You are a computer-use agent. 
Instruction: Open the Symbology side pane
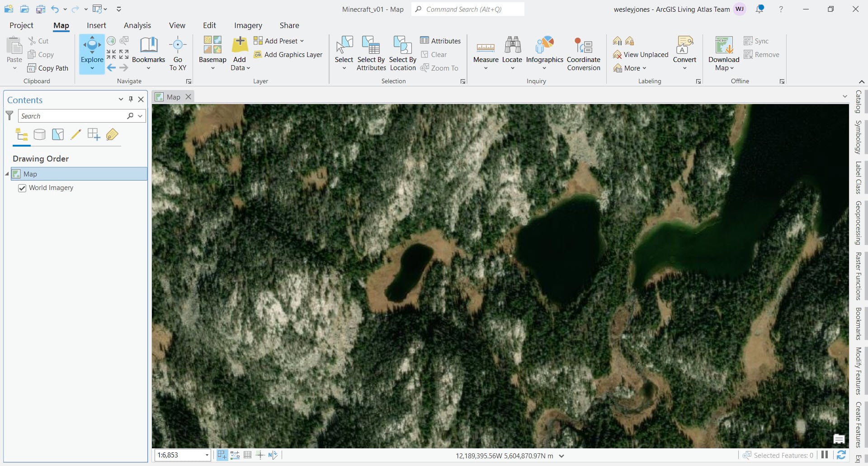(858, 137)
